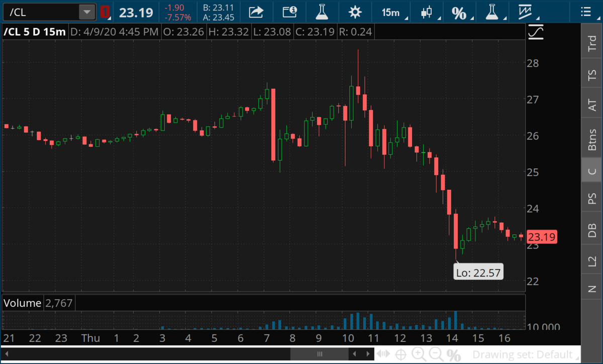603x364 pixels.
Task: Click the percent icon in bottom bar
Action: click(453, 355)
